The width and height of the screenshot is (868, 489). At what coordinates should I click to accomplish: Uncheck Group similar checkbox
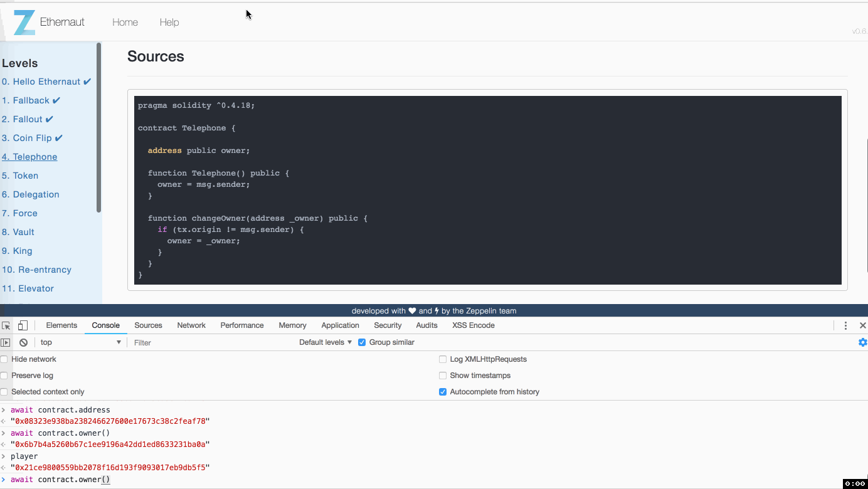point(361,342)
